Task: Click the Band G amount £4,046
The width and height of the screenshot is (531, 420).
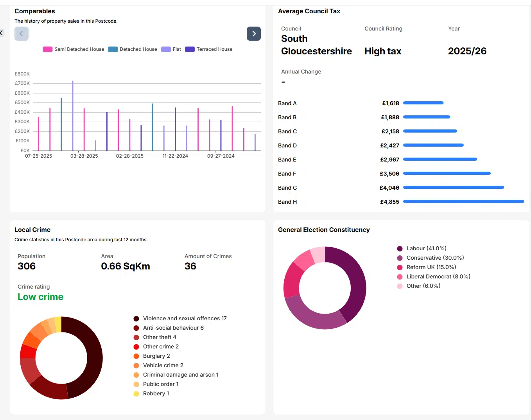Action: tap(389, 188)
